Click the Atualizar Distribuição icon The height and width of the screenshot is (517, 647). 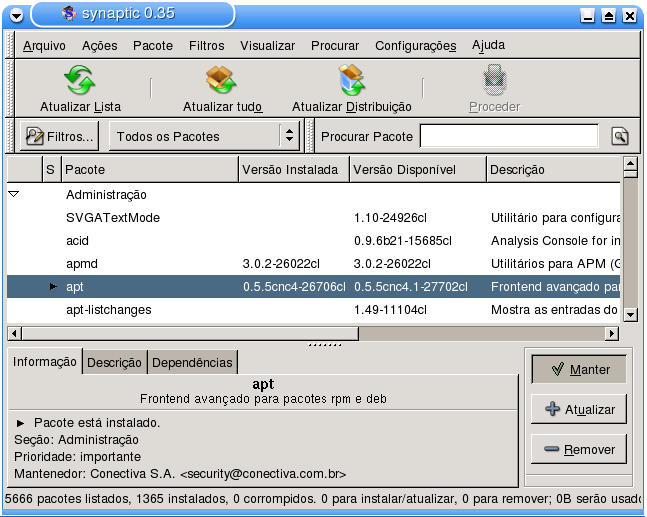(352, 80)
